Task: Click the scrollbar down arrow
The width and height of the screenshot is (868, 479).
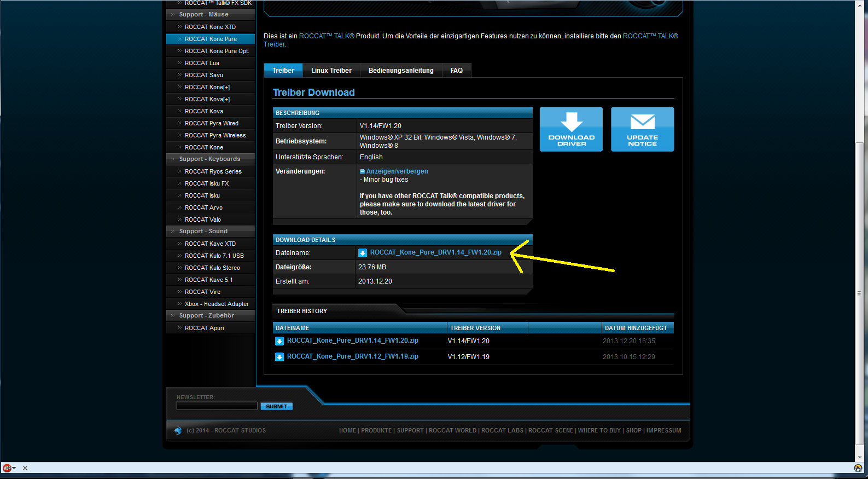Action: pos(860,457)
